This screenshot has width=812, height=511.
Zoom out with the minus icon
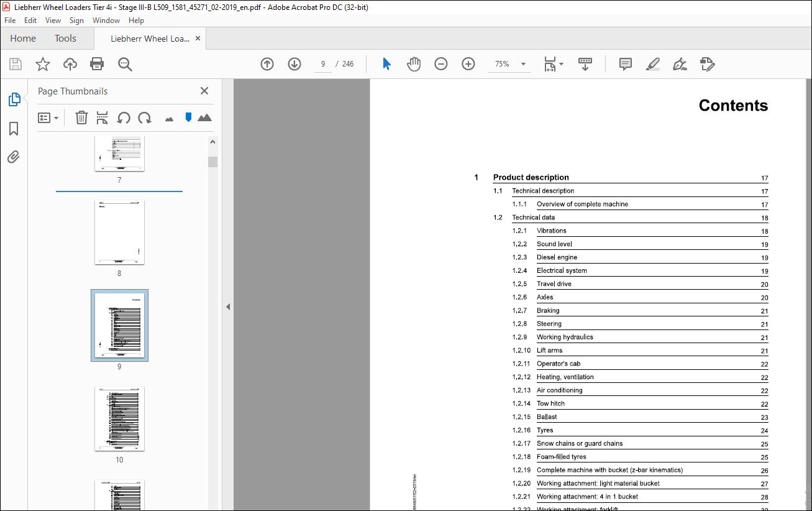pos(441,64)
